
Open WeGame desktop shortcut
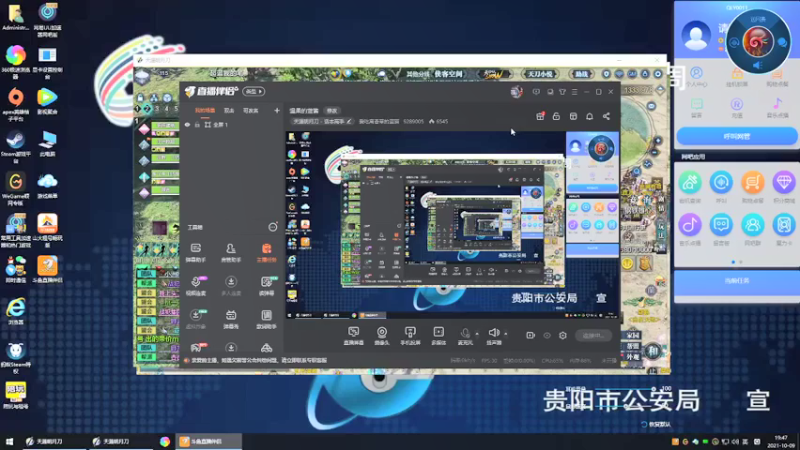coord(15,188)
